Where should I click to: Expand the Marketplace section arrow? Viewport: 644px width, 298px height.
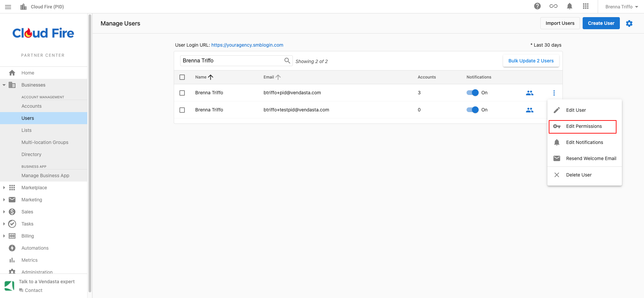(4, 188)
